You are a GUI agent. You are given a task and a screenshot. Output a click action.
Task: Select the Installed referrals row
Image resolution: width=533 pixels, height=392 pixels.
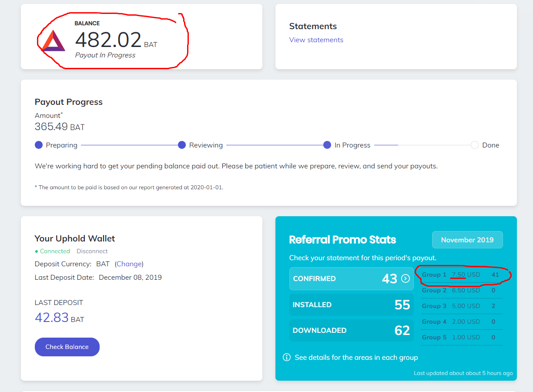pos(351,305)
